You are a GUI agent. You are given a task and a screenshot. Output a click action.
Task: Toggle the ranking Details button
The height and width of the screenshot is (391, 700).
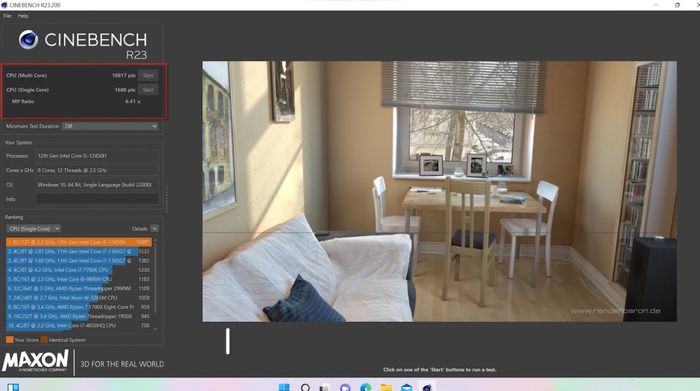coord(154,229)
